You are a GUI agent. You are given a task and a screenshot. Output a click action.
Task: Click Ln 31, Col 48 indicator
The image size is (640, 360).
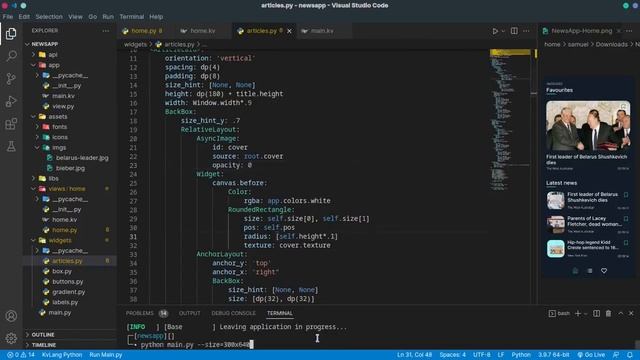[414, 355]
